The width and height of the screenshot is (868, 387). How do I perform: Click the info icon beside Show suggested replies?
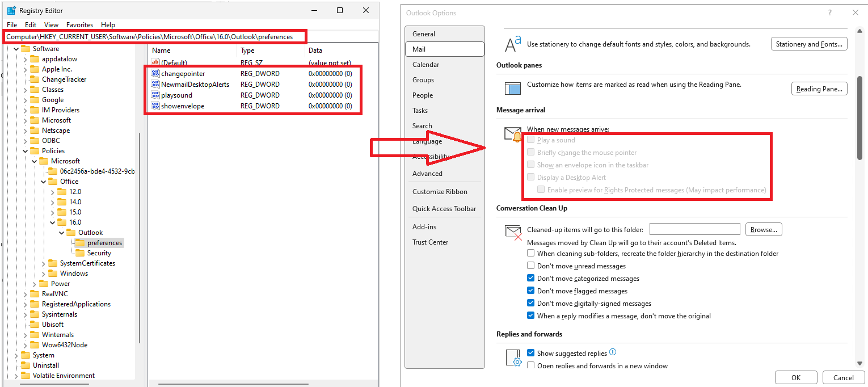coord(613,352)
